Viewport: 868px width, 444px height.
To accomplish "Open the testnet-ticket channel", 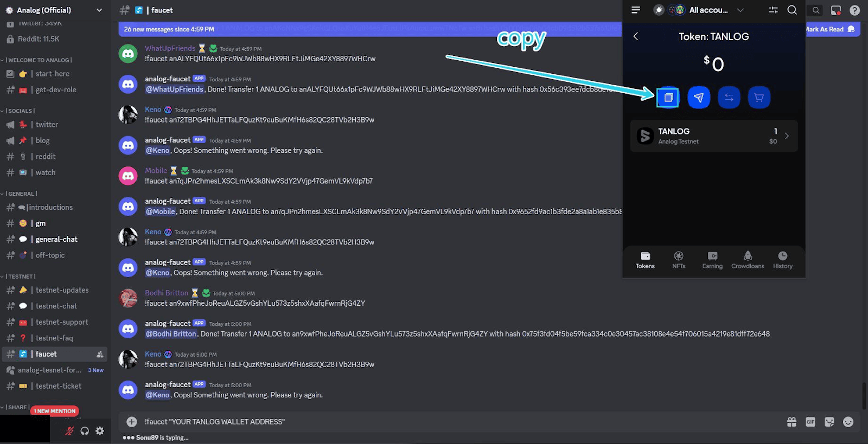I will pyautogui.click(x=55, y=386).
